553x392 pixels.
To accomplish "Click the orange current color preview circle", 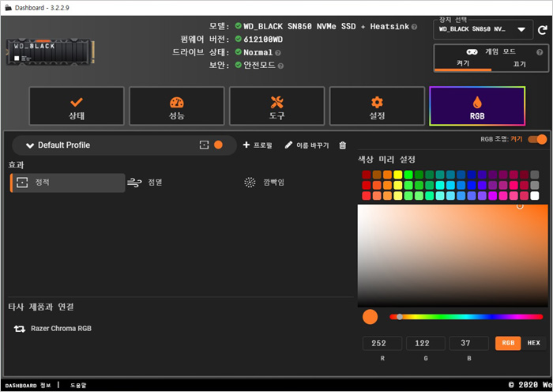I will point(370,317).
